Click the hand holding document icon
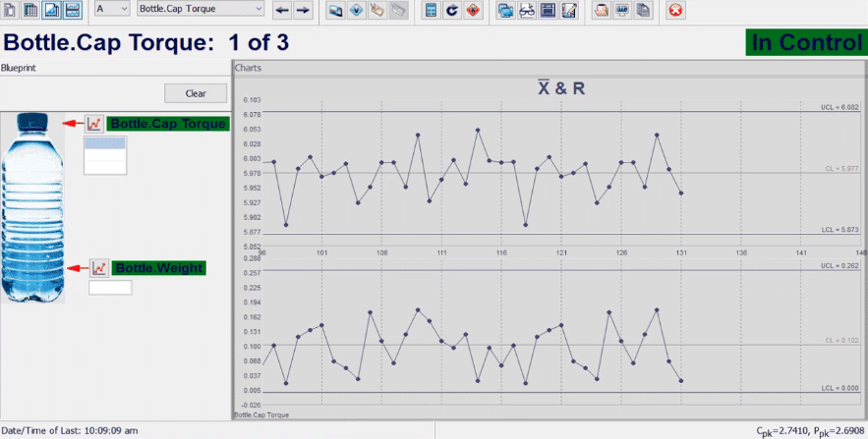 click(602, 10)
